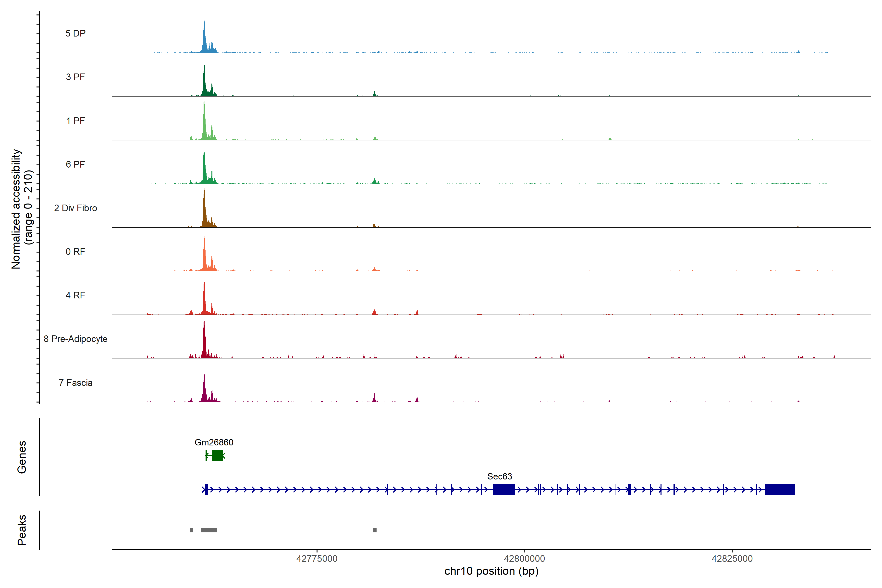
Task: Click the last Sec63 exon block
Action: coord(779,489)
